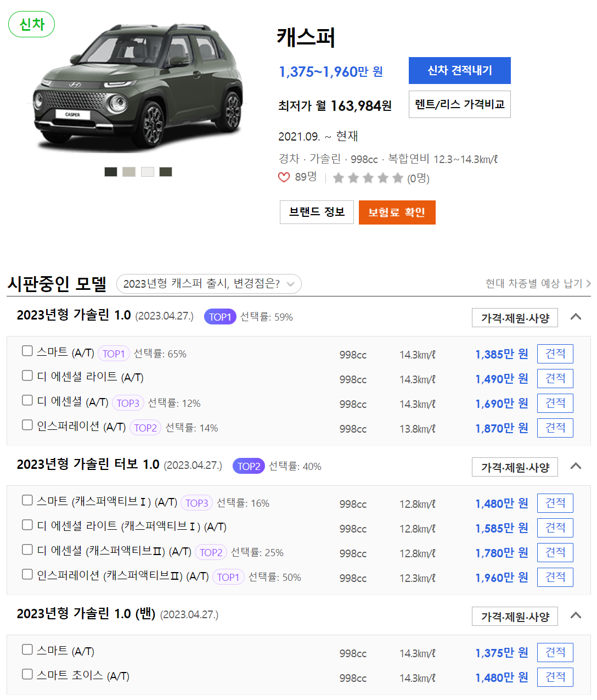The image size is (597, 700).
Task: Click the 신차 badge
Action: point(32,24)
